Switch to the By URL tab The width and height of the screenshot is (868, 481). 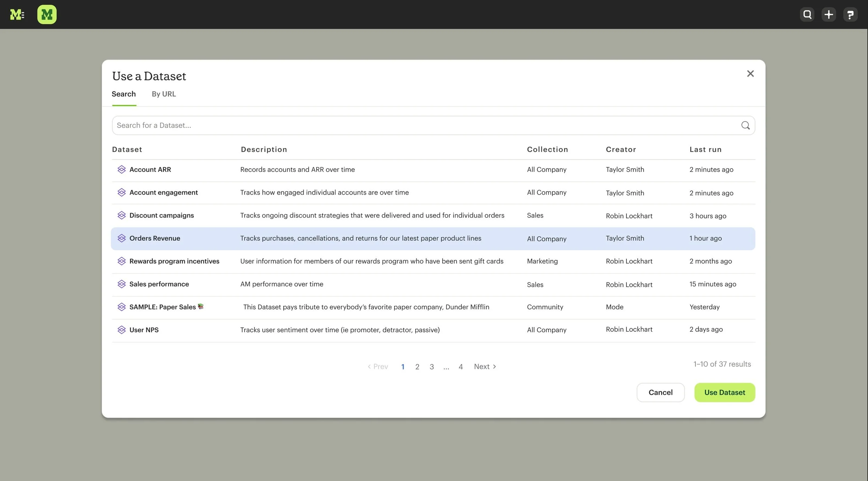164,94
